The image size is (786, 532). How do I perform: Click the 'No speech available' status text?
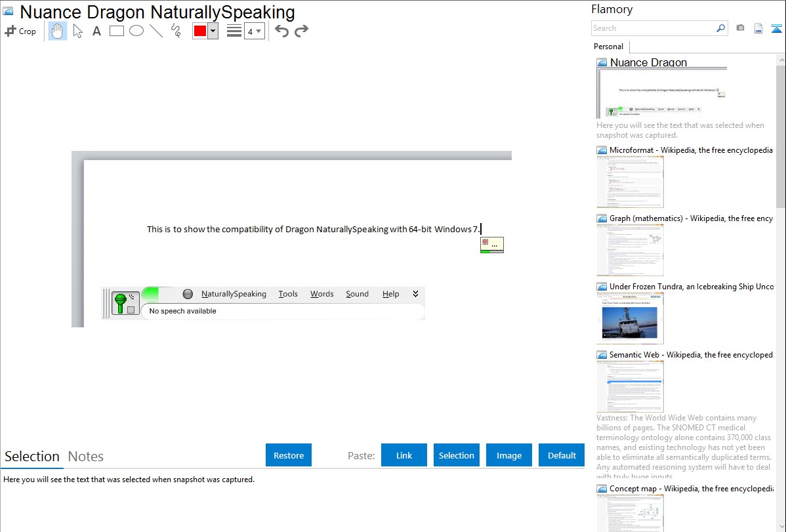tap(182, 311)
